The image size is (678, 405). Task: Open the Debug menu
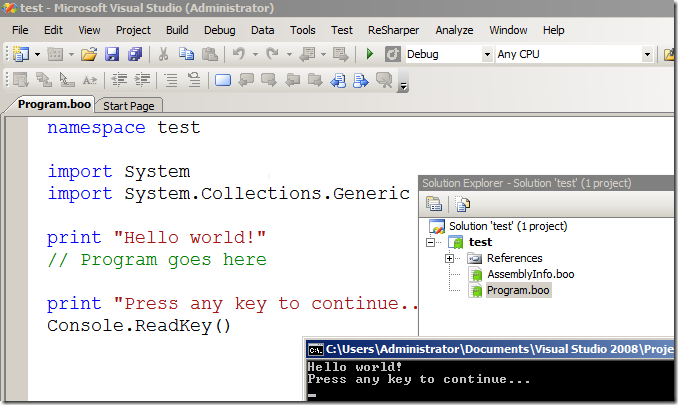coord(220,30)
